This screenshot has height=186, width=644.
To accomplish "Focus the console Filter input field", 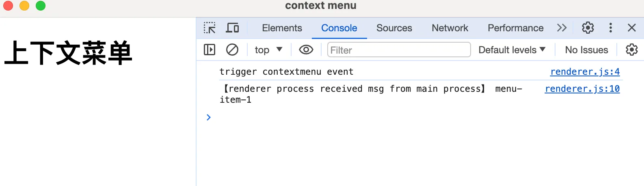I will click(399, 50).
